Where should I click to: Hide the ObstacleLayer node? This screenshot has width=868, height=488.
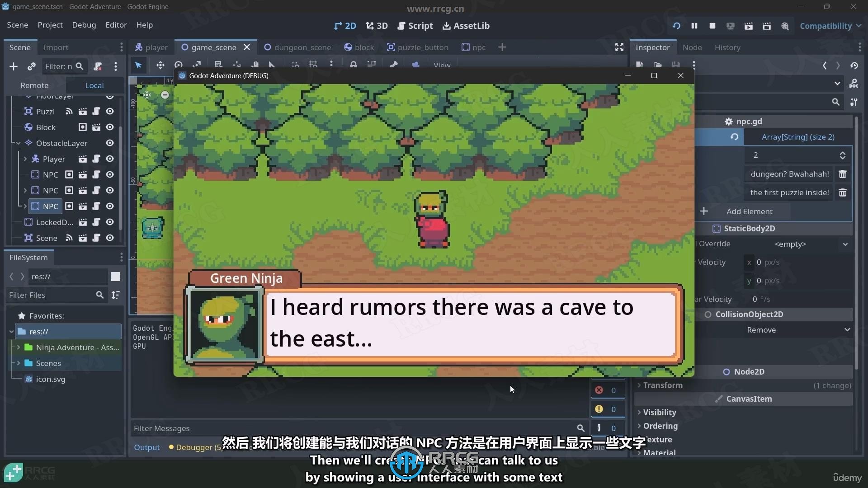point(110,143)
